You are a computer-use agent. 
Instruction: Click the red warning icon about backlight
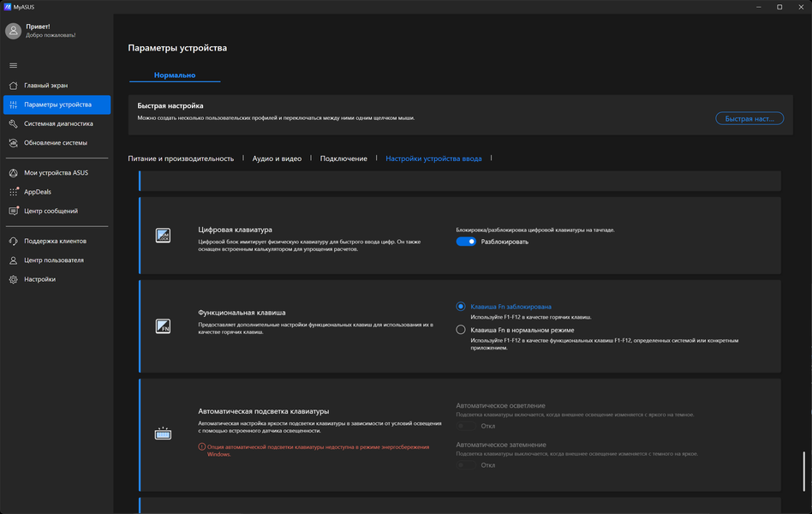click(201, 446)
